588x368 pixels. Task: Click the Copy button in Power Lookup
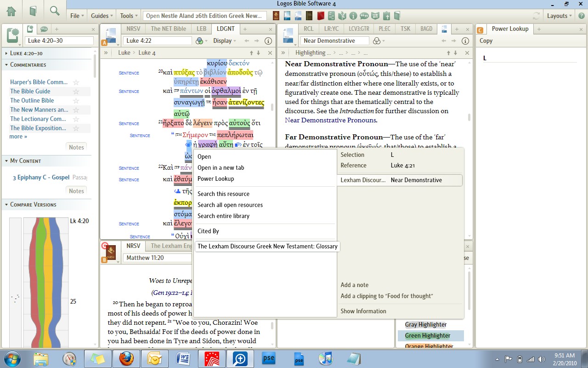click(486, 40)
